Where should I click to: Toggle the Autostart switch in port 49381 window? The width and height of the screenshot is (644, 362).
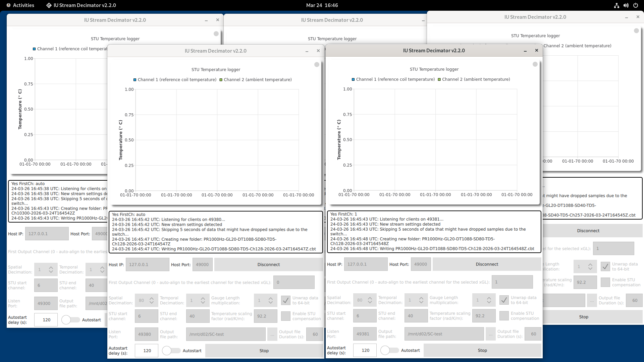[389, 350]
